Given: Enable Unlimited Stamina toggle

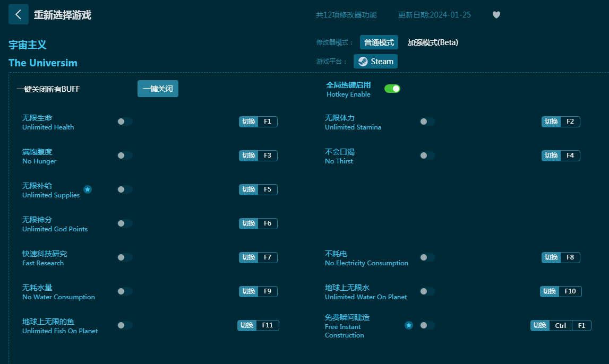Looking at the screenshot, I should tap(427, 122).
